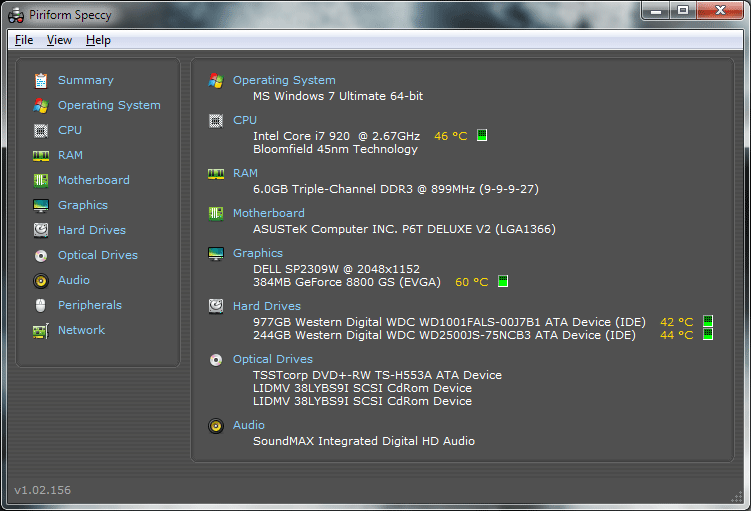Viewport: 751px width, 511px height.
Task: Click the RAM stick icon in sidebar
Action: [41, 156]
